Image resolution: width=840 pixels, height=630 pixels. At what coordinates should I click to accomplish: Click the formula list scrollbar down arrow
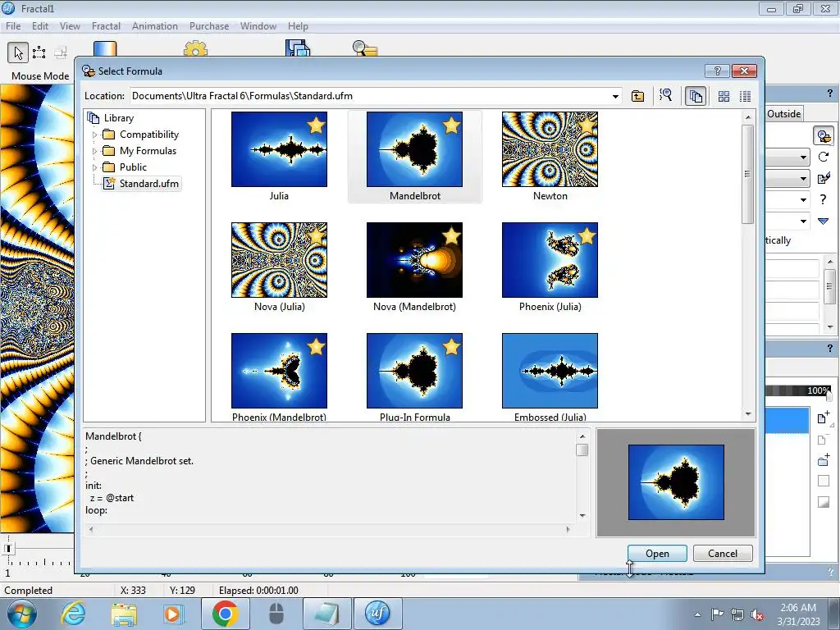pos(748,414)
